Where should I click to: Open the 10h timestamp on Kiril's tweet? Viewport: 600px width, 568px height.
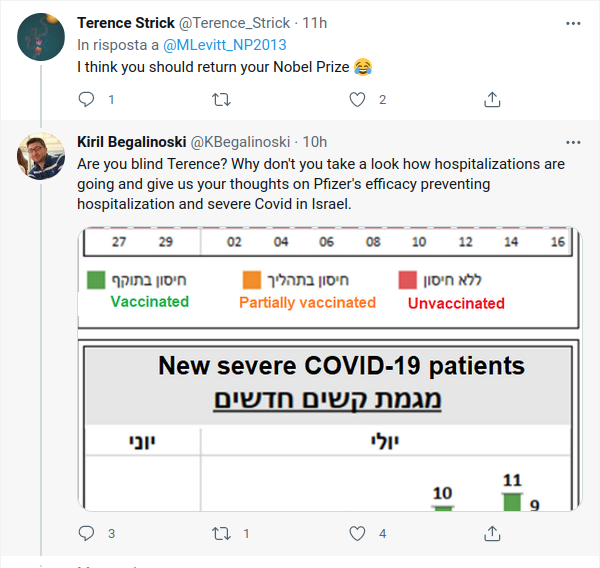coord(315,142)
